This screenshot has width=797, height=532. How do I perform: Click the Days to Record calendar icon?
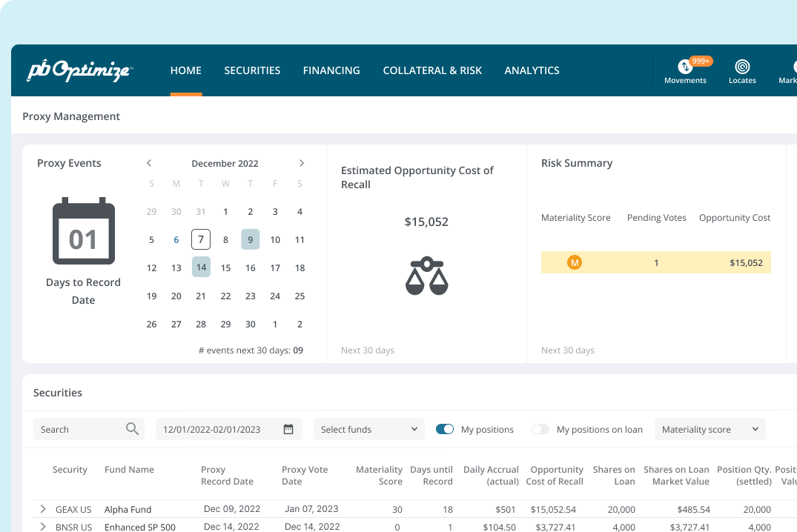[83, 231]
